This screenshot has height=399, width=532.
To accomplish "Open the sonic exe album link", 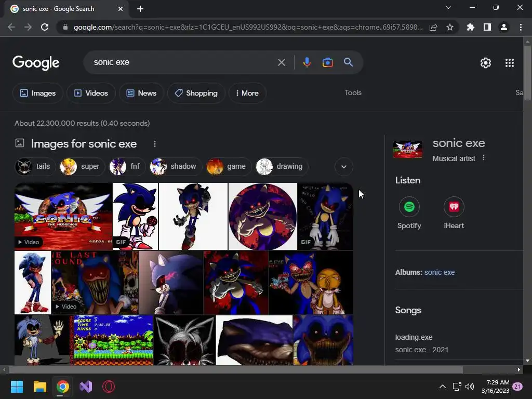I will [440, 272].
